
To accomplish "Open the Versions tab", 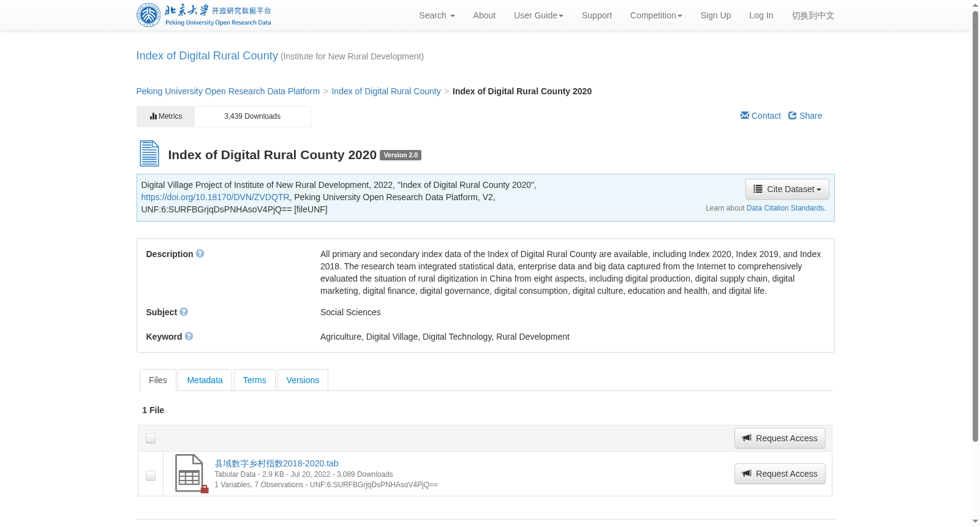I will tap(303, 380).
